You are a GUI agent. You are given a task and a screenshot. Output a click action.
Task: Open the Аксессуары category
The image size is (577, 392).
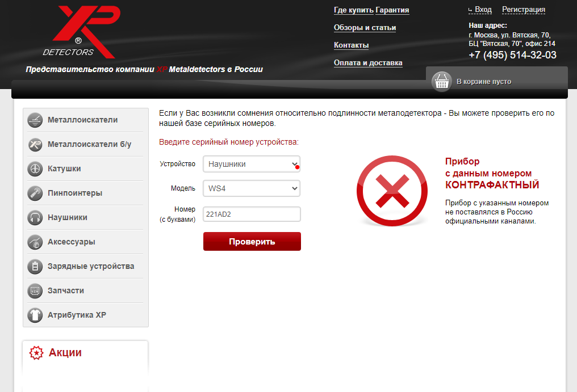[x=72, y=242]
